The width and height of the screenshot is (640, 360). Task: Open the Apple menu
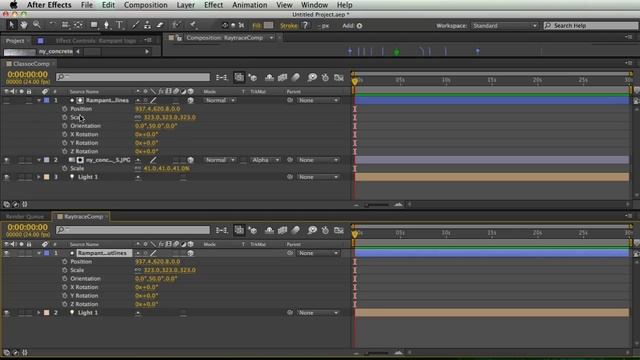pyautogui.click(x=13, y=5)
